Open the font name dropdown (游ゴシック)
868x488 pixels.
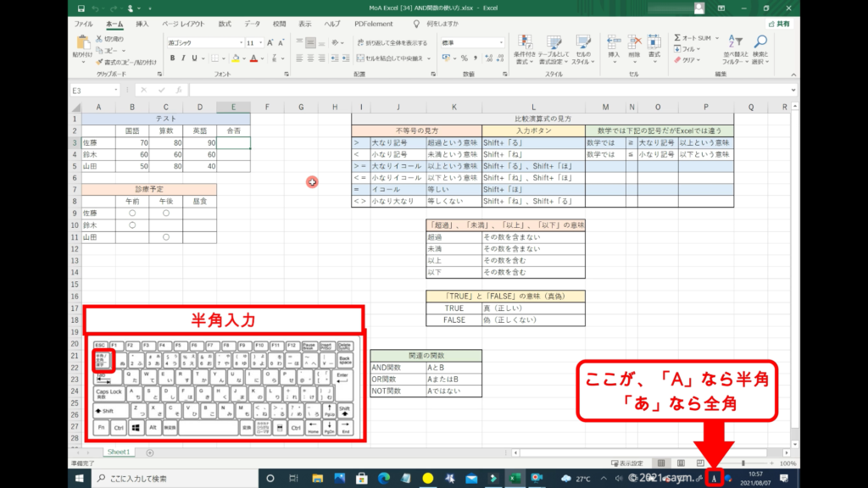(202, 42)
